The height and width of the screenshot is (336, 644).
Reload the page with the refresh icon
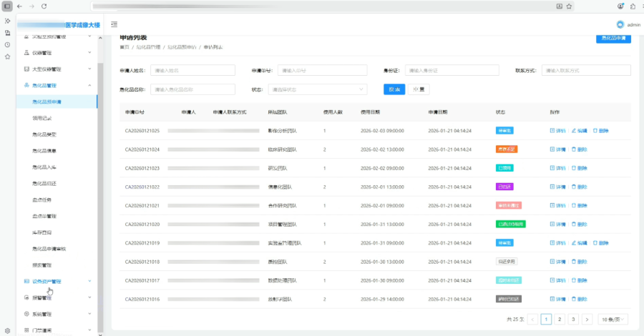click(44, 6)
